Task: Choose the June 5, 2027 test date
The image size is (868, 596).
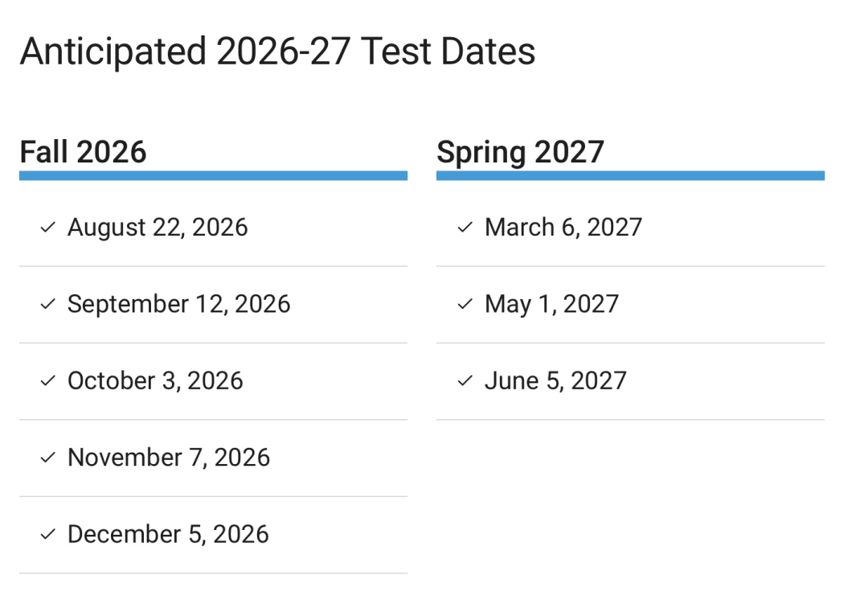Action: pyautogui.click(x=555, y=380)
